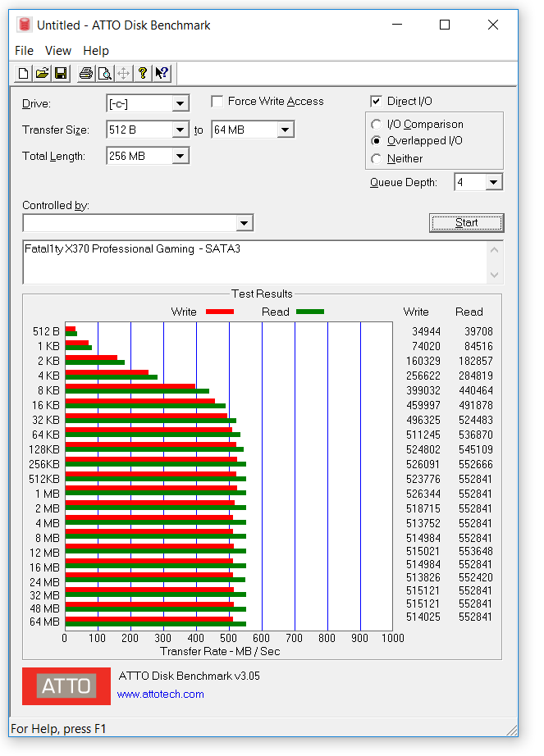This screenshot has height=756, width=544.
Task: Click the window resize grip corner
Action: pyautogui.click(x=512, y=730)
